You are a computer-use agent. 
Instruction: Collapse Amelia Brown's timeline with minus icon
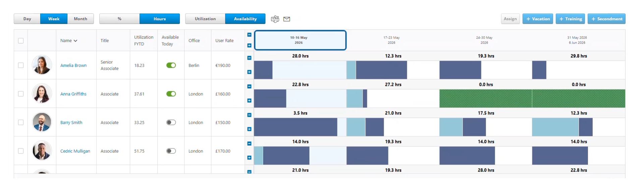coord(249,58)
